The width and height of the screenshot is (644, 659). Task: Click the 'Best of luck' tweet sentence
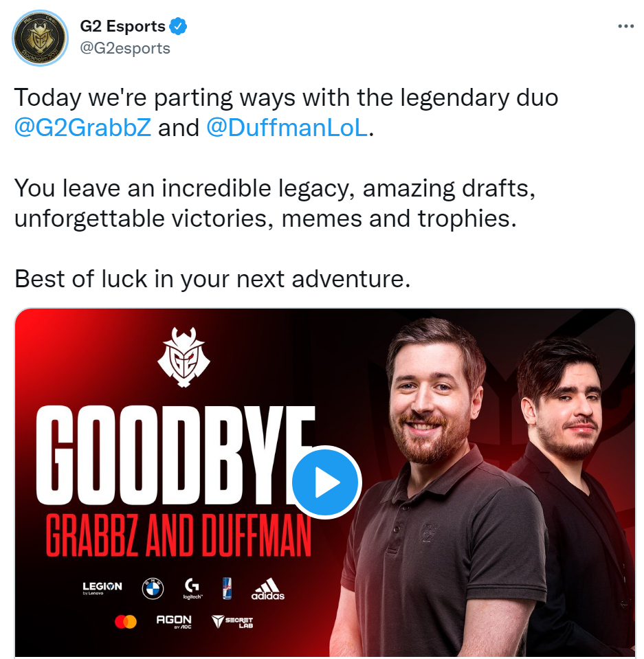click(x=212, y=278)
